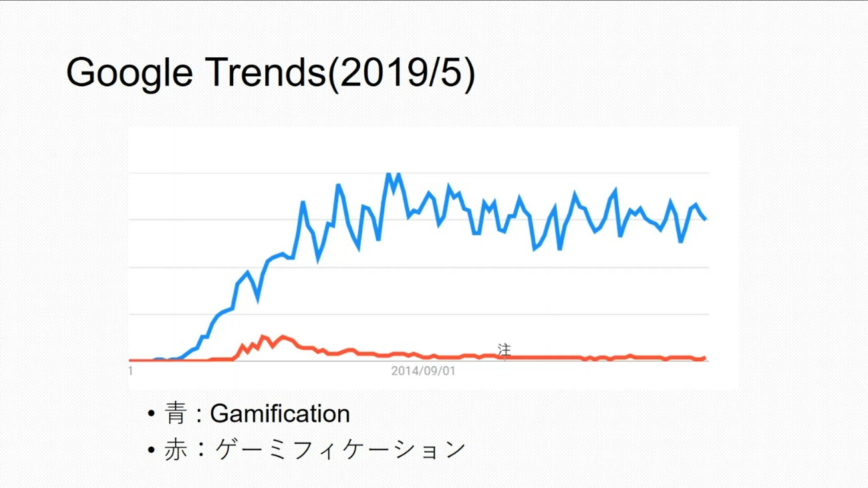Image resolution: width=868 pixels, height=488 pixels.
Task: Click the 注 note marker on chart
Action: (x=504, y=350)
